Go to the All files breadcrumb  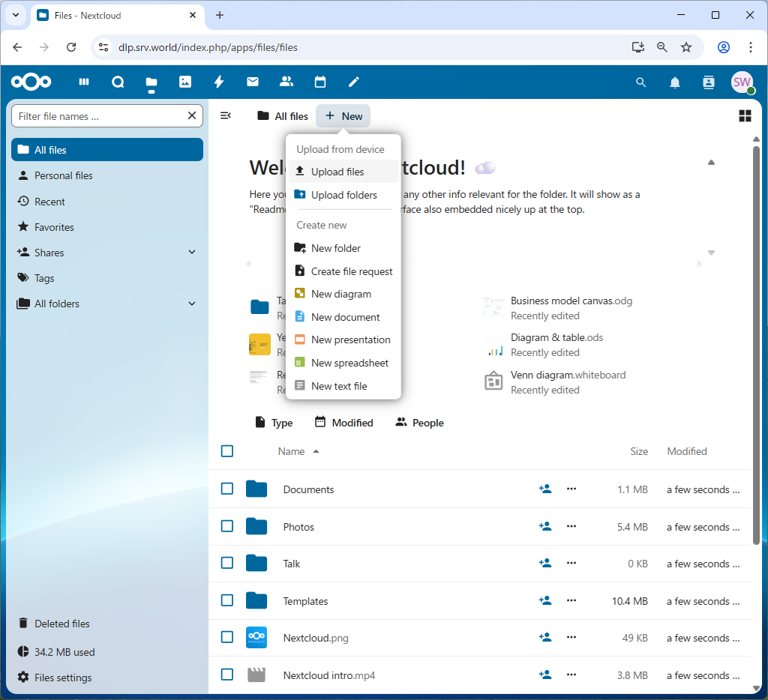pyautogui.click(x=283, y=116)
